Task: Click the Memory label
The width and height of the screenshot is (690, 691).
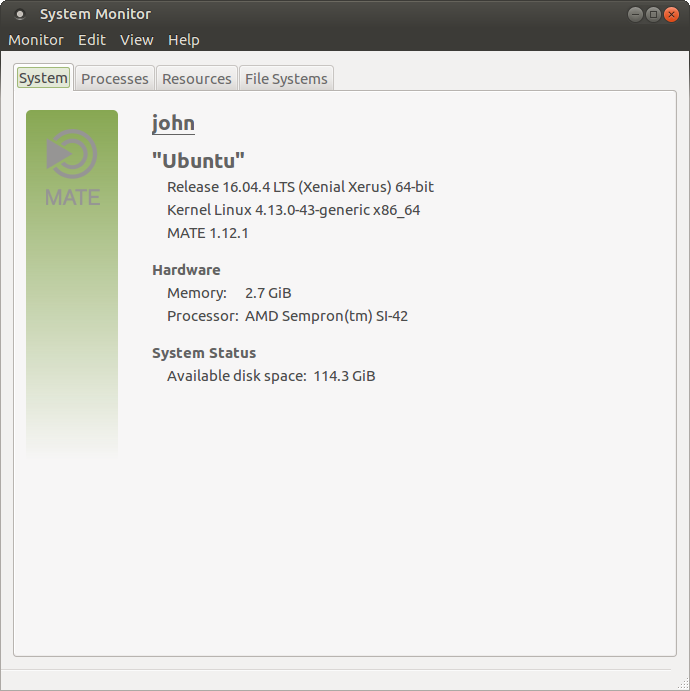Action: click(x=197, y=293)
